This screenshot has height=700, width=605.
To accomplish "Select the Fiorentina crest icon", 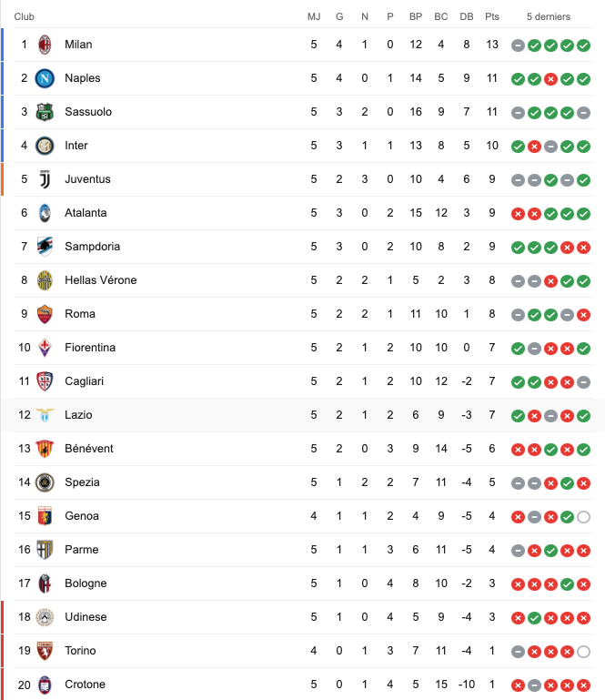I will pyautogui.click(x=45, y=348).
